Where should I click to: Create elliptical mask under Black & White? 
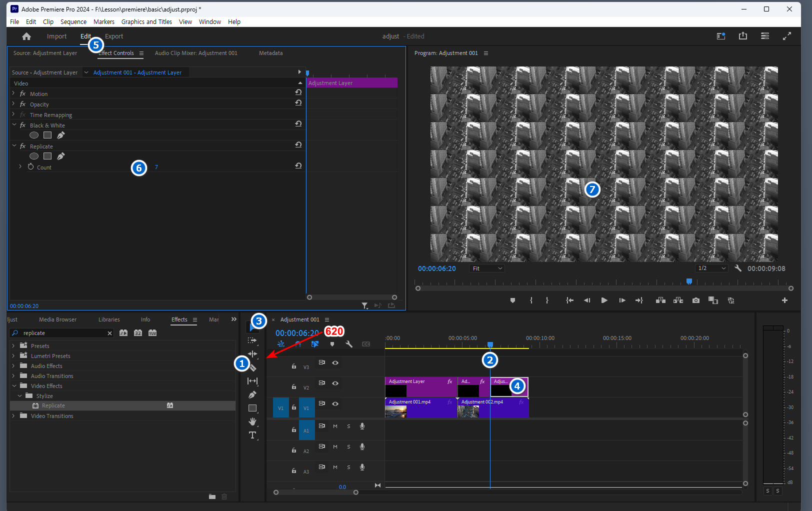coord(34,135)
